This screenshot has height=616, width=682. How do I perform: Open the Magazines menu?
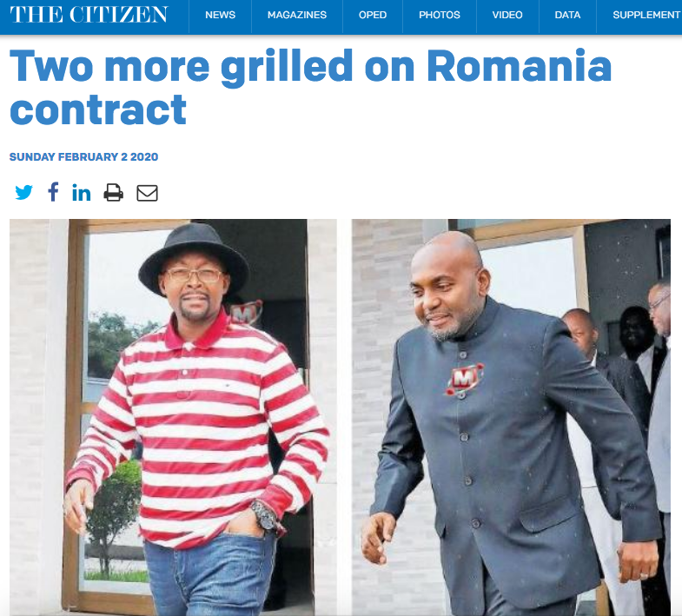(x=297, y=16)
